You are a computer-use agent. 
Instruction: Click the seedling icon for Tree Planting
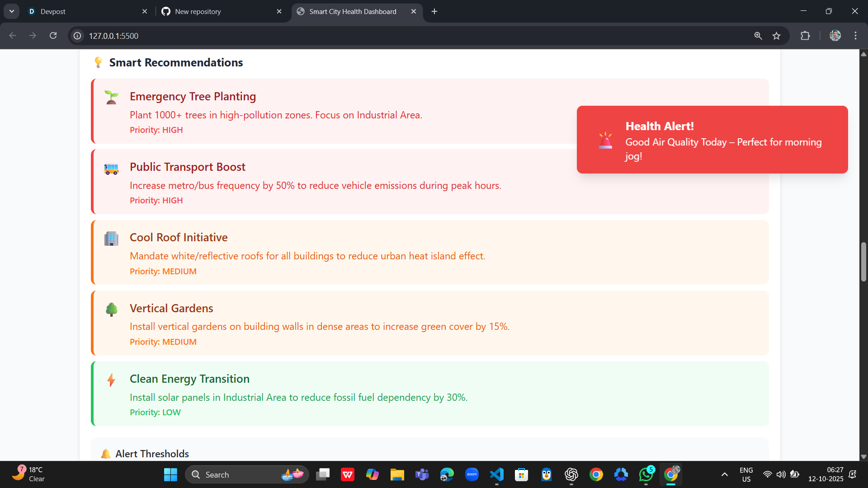(x=111, y=97)
